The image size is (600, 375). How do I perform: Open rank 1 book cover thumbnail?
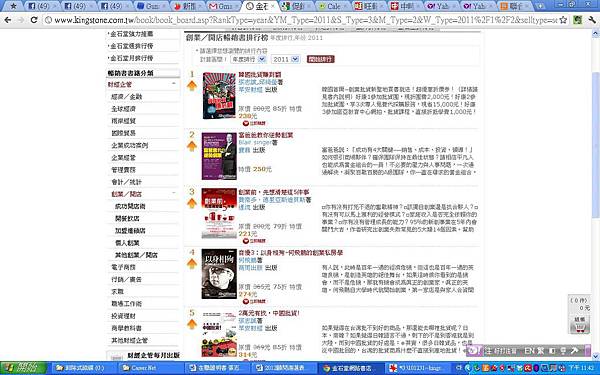tap(219, 96)
